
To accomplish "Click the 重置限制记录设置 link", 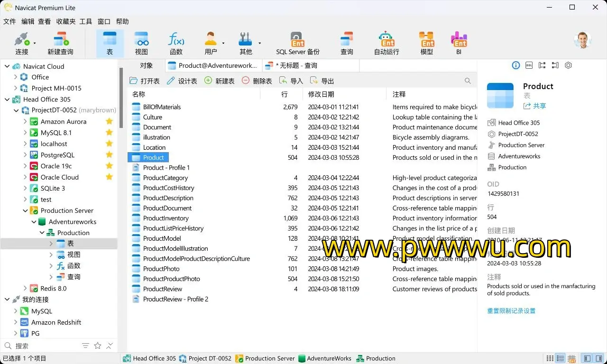I will 511,311.
